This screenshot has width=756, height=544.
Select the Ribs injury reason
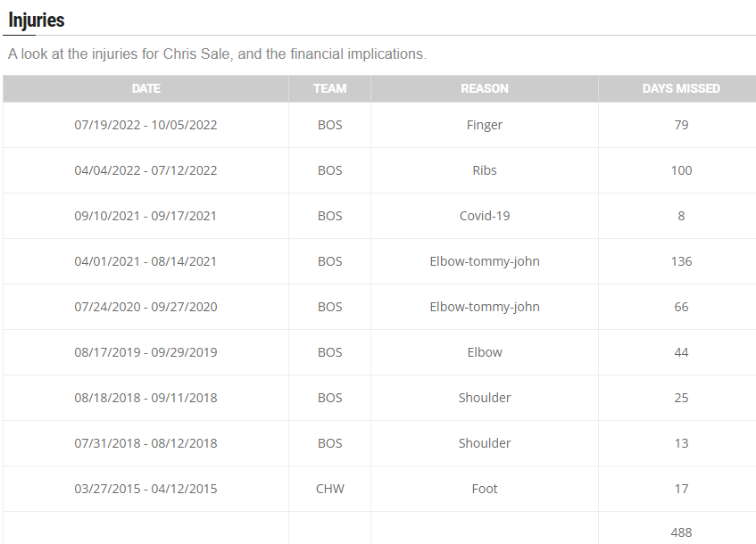click(x=485, y=170)
